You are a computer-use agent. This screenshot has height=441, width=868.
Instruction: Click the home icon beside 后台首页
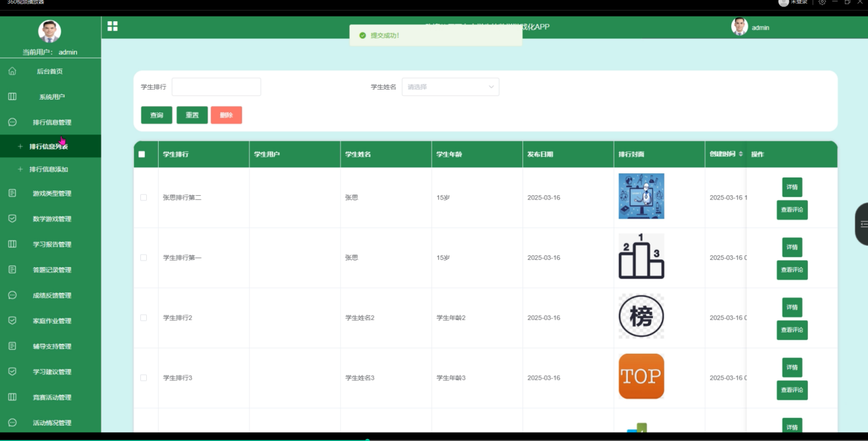pos(12,71)
